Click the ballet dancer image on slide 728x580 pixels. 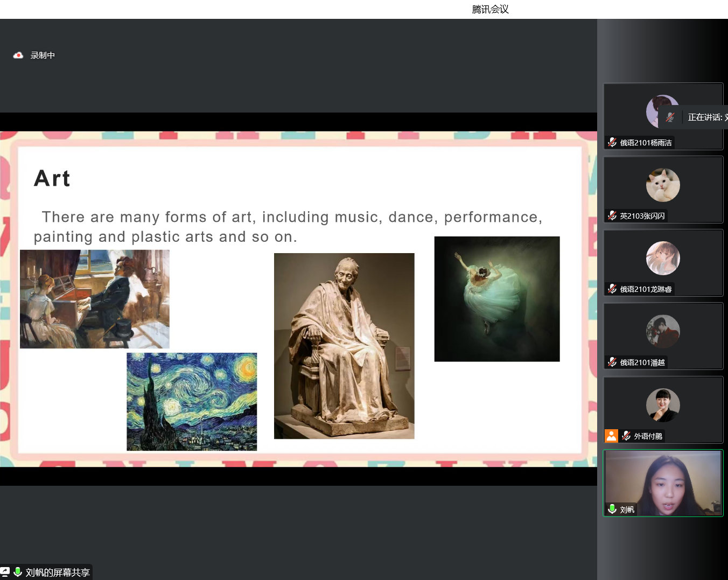click(x=497, y=299)
